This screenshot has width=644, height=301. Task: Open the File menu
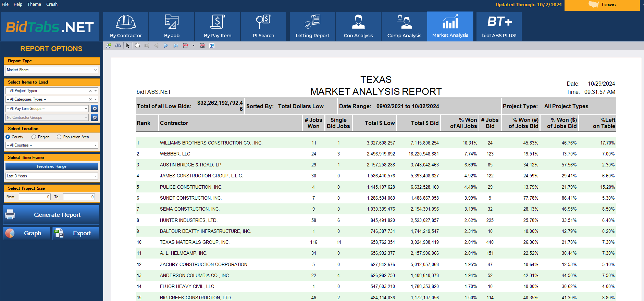(x=5, y=4)
